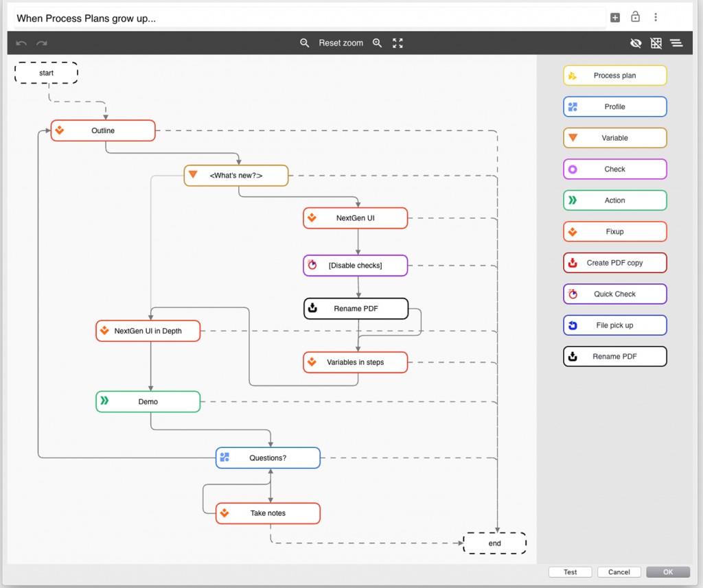Image resolution: width=703 pixels, height=588 pixels.
Task: Open the alignment lines menu icon
Action: point(676,43)
